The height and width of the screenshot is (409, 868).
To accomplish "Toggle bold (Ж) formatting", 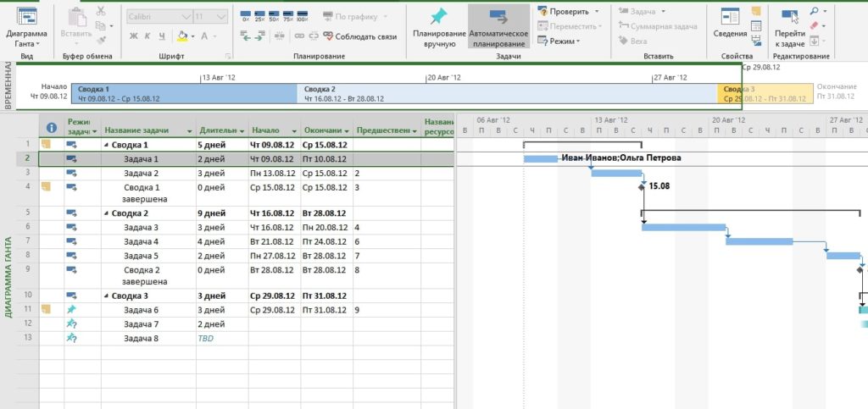I will coord(133,36).
